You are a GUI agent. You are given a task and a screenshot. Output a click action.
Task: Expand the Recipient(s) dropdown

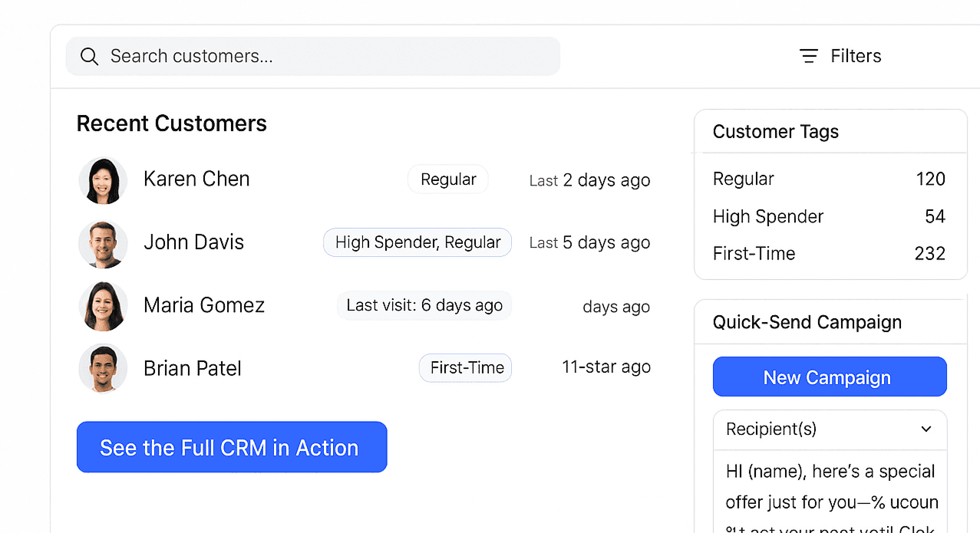pos(830,429)
